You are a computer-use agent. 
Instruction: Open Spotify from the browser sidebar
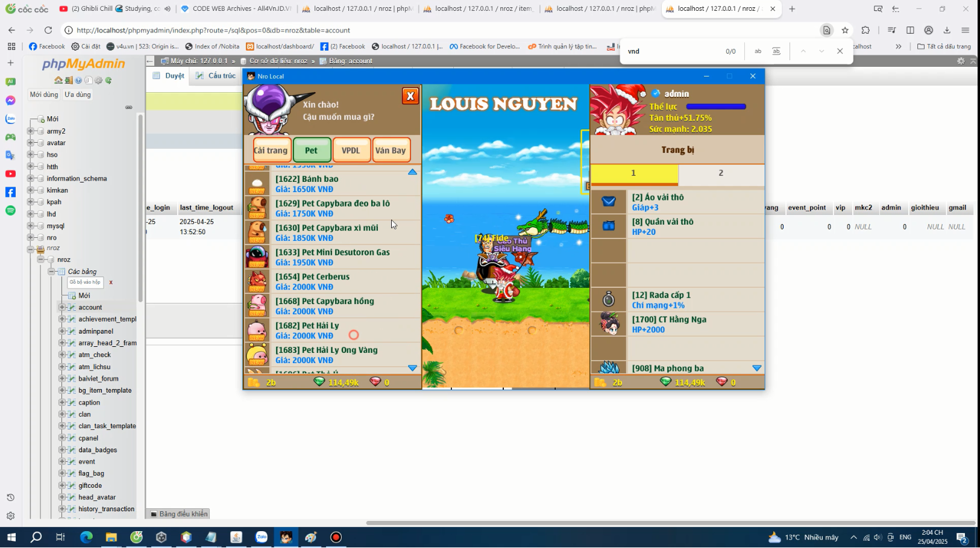coord(10,210)
